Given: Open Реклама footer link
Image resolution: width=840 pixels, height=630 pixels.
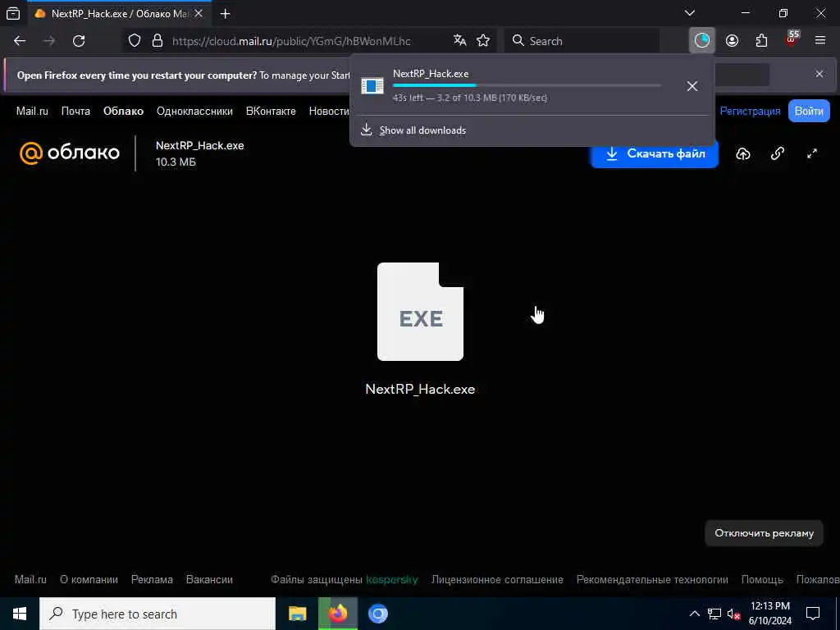Looking at the screenshot, I should 152,580.
